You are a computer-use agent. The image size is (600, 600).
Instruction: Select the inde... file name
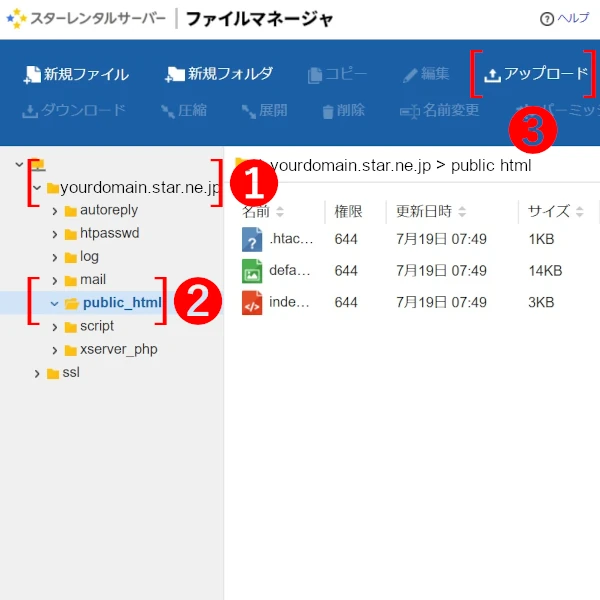tap(289, 302)
